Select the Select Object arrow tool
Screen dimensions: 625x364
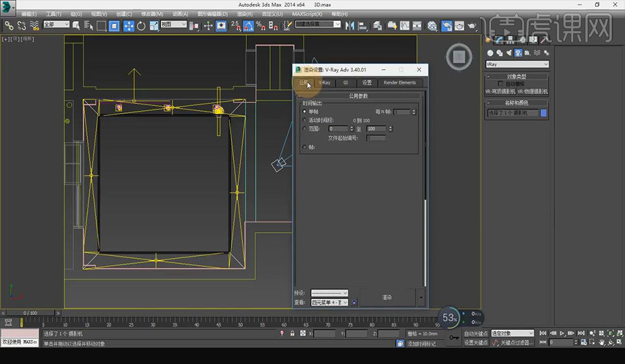click(76, 26)
